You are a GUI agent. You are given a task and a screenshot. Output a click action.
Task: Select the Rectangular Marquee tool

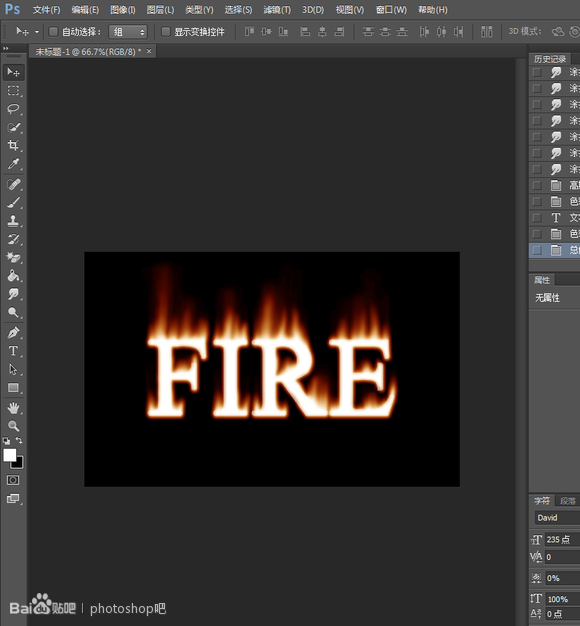pyautogui.click(x=13, y=91)
